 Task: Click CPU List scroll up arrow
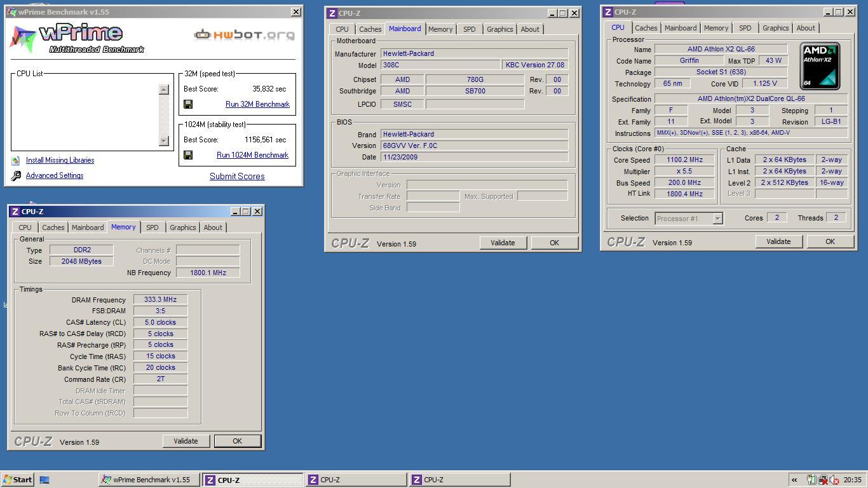[164, 90]
